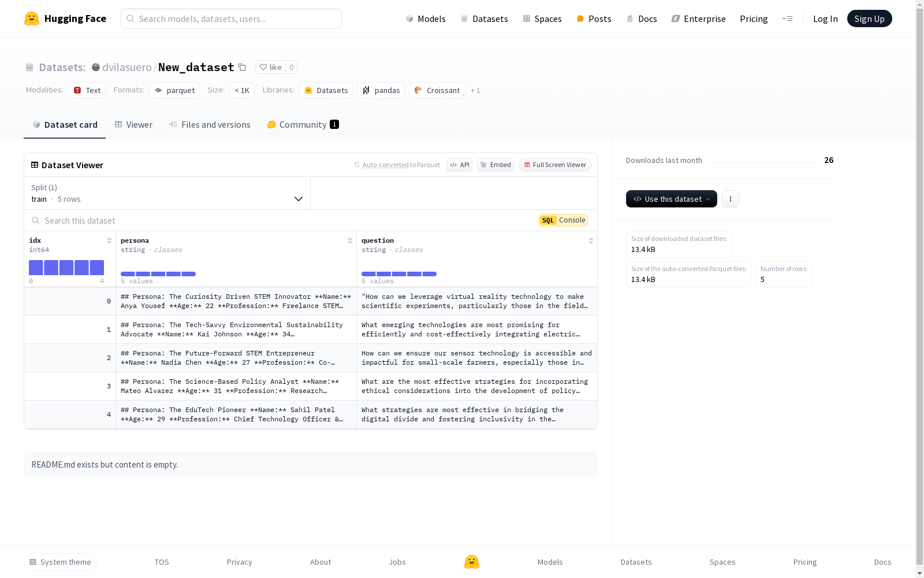Click the Privacy footer link

coord(240,562)
